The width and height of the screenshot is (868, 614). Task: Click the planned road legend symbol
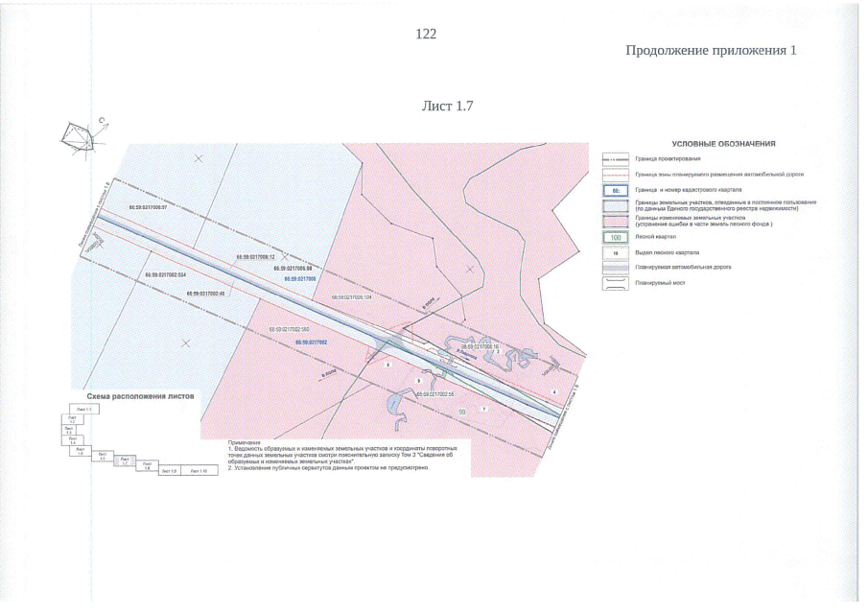click(x=614, y=268)
